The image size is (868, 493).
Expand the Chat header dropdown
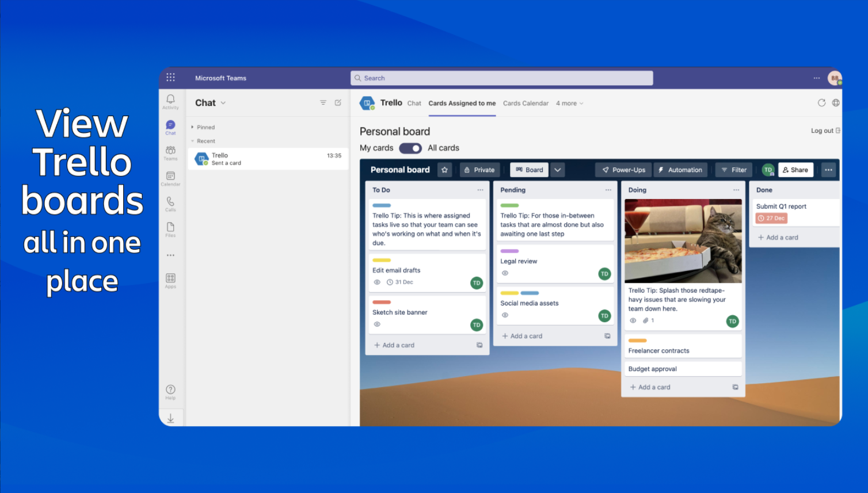223,103
